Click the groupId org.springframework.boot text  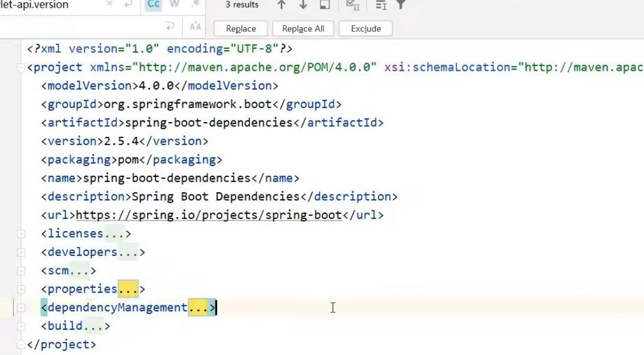(x=188, y=104)
